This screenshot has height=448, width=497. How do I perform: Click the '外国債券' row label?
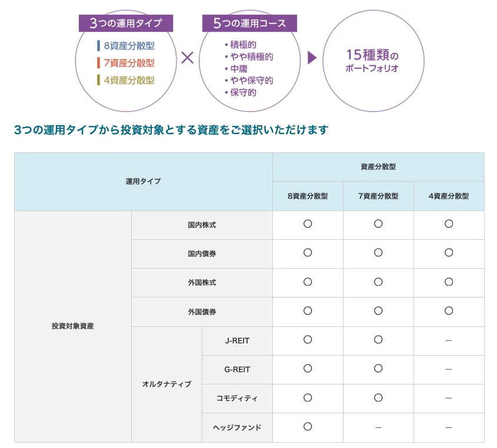point(202,312)
